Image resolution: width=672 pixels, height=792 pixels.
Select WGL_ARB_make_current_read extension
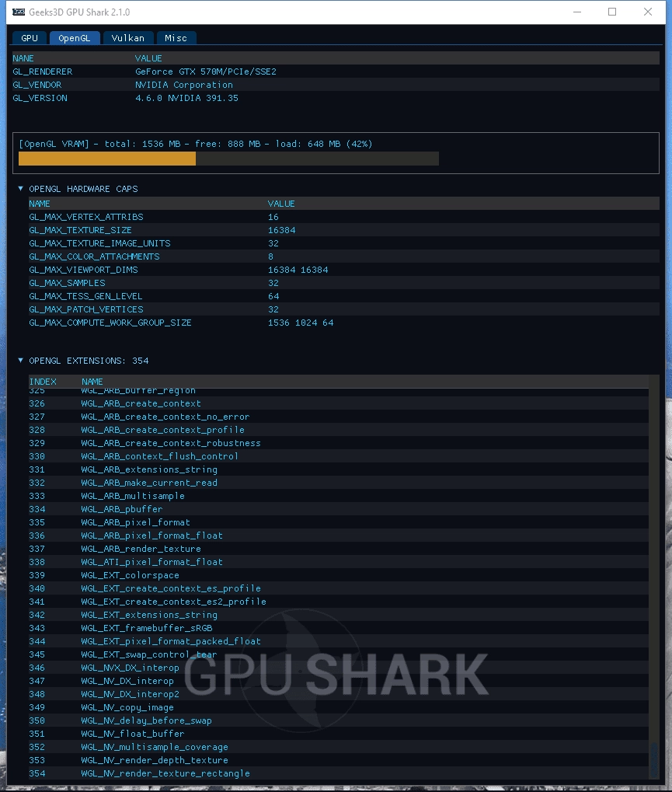pos(338,483)
